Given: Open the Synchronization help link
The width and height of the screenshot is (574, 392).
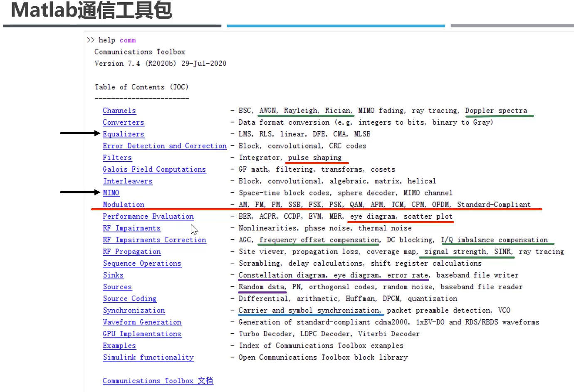Looking at the screenshot, I should coord(134,311).
